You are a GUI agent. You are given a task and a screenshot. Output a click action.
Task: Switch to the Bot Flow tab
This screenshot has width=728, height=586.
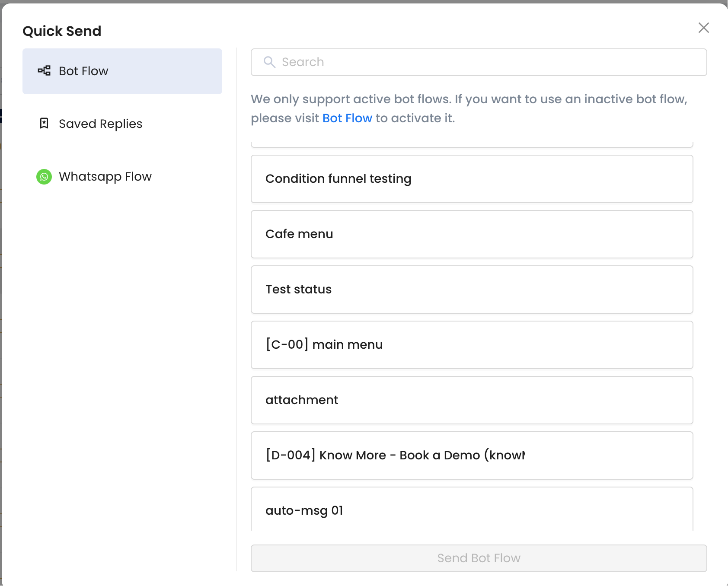pyautogui.click(x=122, y=71)
